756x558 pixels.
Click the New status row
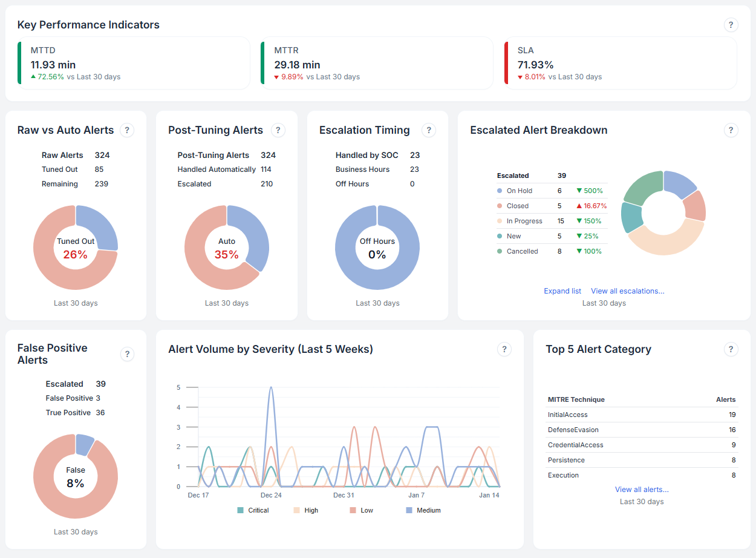point(552,236)
